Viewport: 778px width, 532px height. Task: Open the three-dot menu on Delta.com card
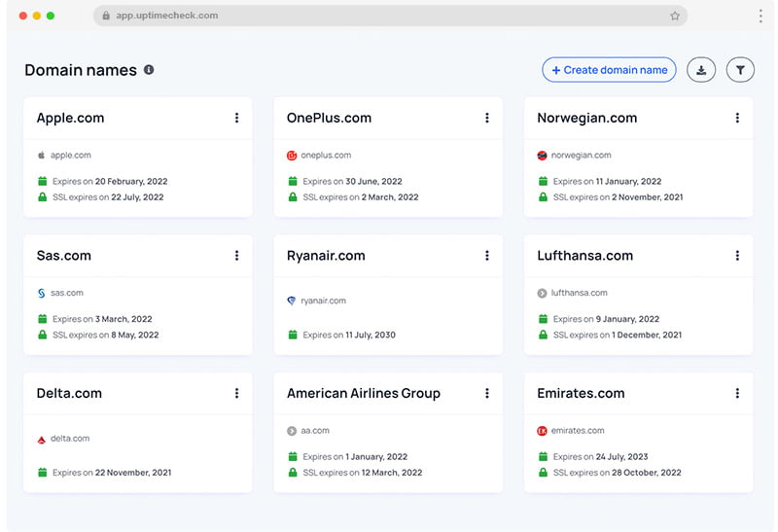[236, 393]
